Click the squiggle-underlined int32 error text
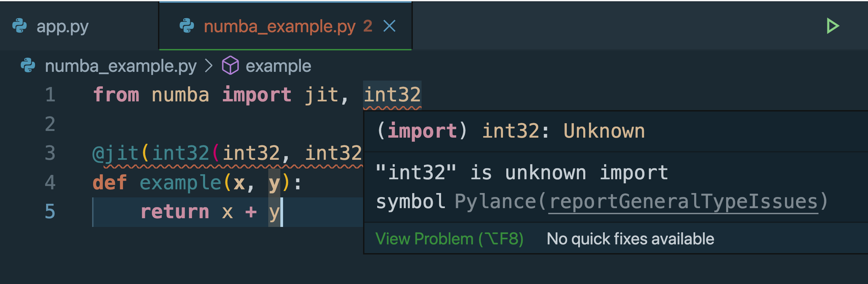The height and width of the screenshot is (284, 868). click(393, 95)
